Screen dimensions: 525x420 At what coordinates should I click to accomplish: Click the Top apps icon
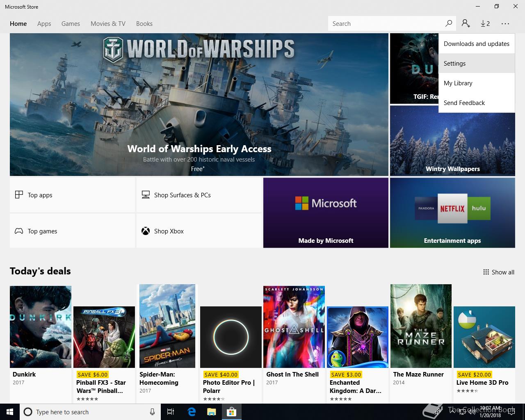click(x=19, y=194)
